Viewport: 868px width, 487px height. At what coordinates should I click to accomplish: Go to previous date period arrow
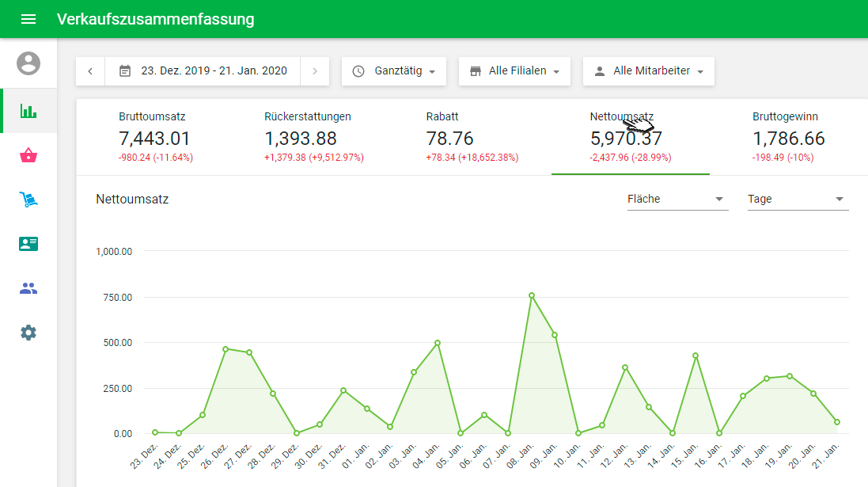tap(90, 71)
